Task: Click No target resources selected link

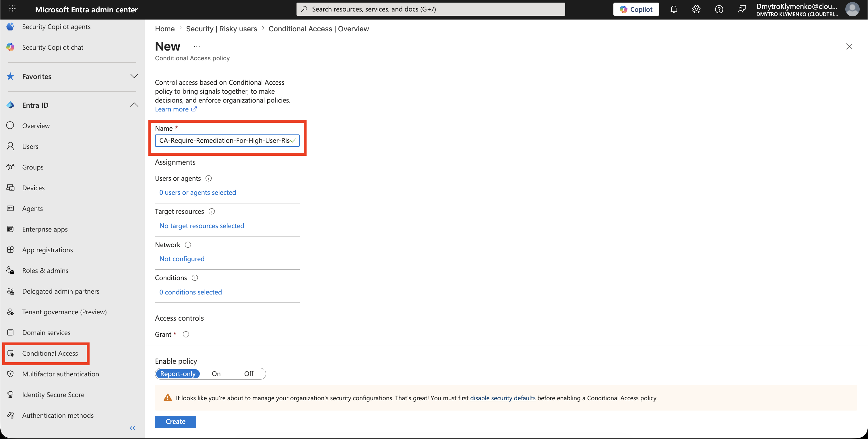Action: (x=202, y=226)
